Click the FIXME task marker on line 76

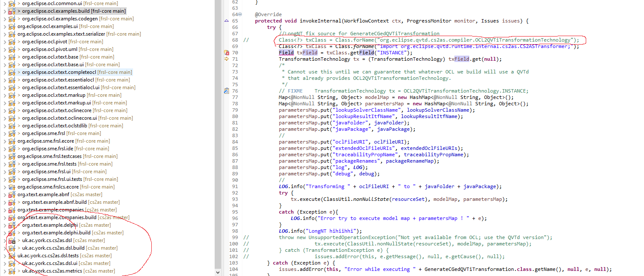227,91
